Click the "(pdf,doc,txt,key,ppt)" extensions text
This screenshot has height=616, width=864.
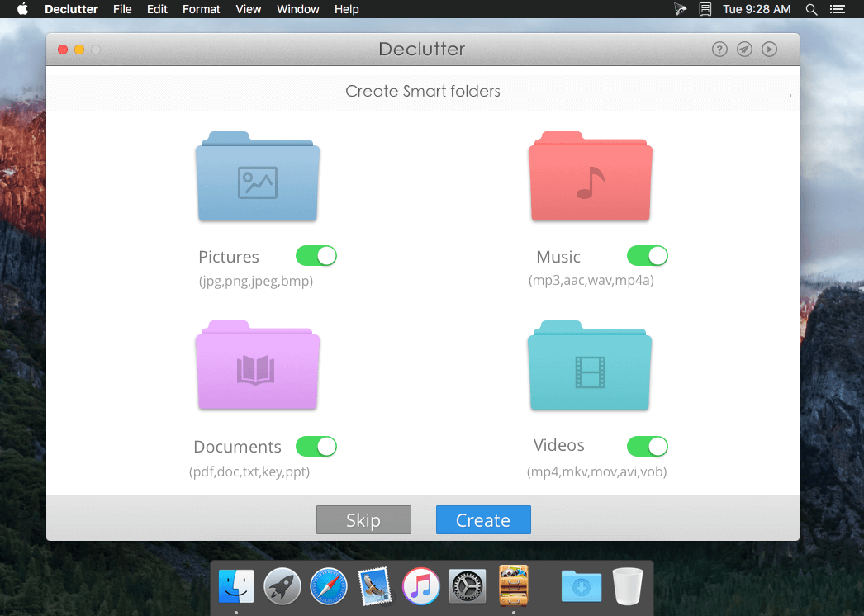[x=249, y=471]
